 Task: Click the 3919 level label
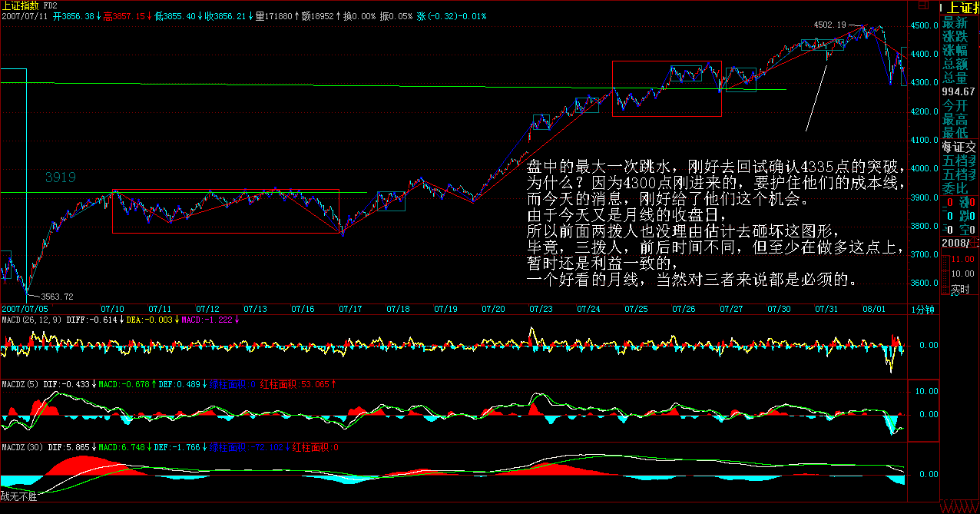[x=60, y=177]
